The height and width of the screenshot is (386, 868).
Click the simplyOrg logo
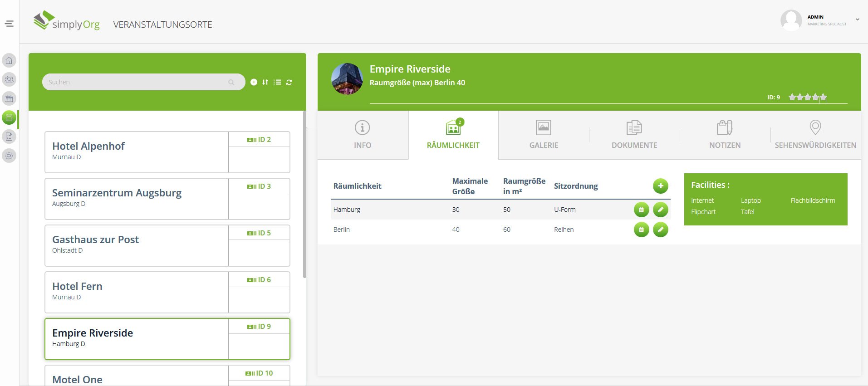pos(67,21)
